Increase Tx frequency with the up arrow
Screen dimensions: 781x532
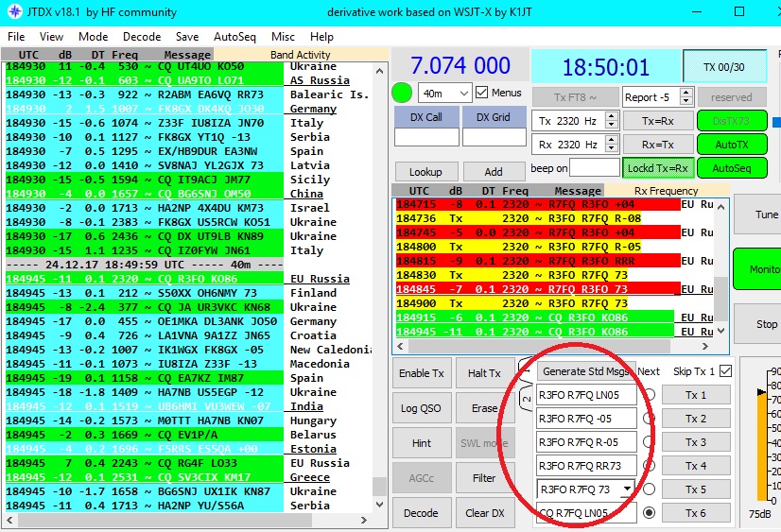point(611,116)
